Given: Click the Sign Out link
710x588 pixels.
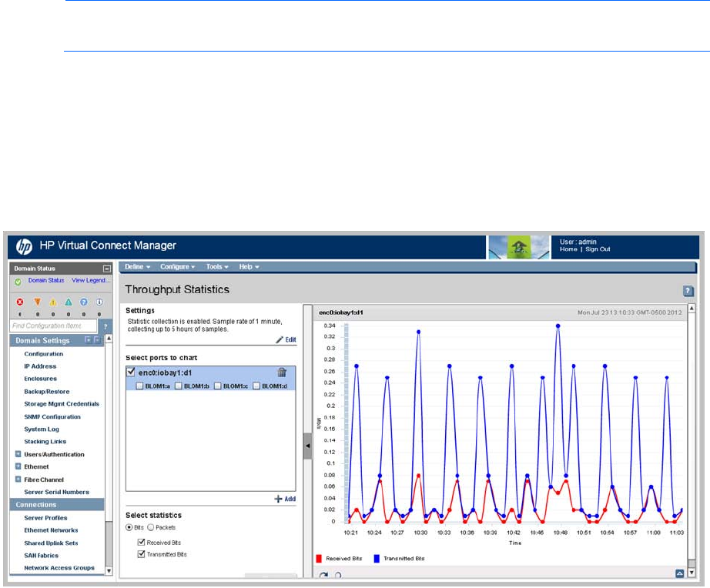Looking at the screenshot, I should pos(598,249).
